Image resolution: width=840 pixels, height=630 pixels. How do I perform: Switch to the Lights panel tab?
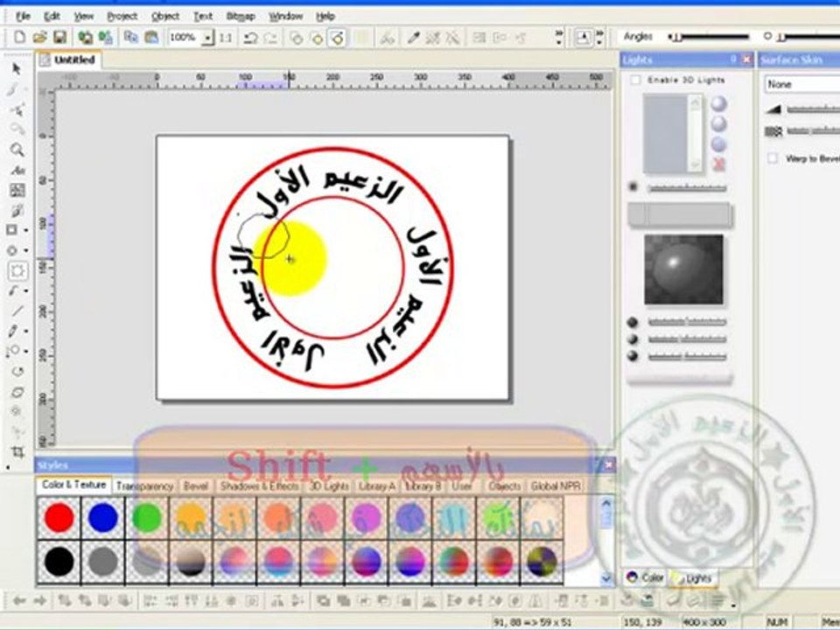point(693,578)
